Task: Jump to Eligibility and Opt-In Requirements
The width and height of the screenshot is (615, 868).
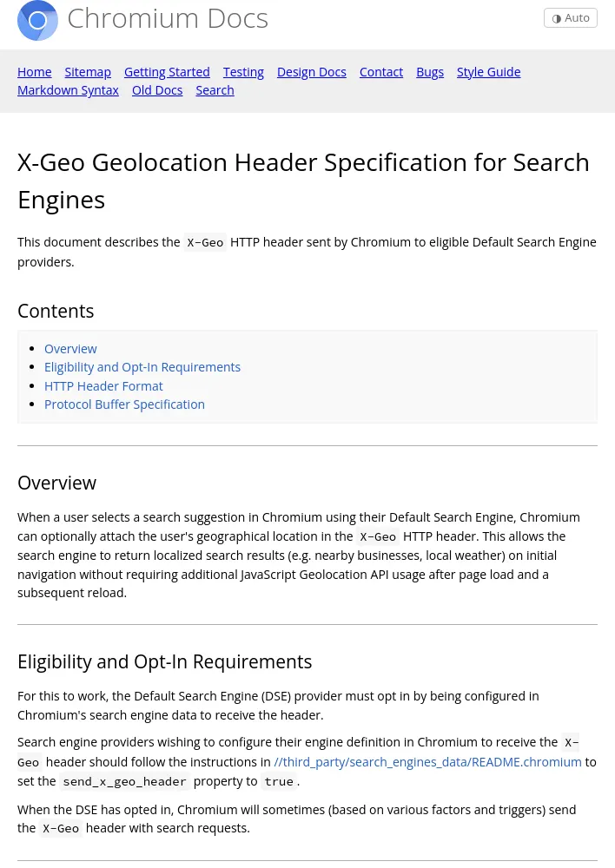Action: pyautogui.click(x=142, y=367)
